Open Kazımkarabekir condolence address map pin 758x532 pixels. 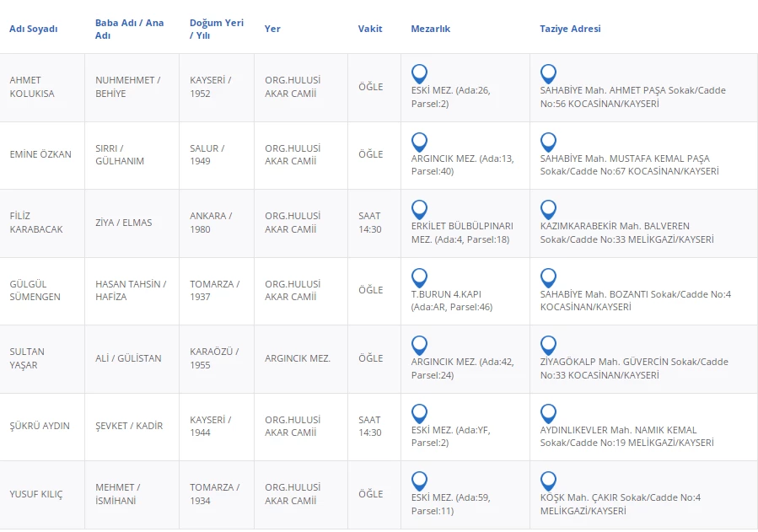[548, 209]
